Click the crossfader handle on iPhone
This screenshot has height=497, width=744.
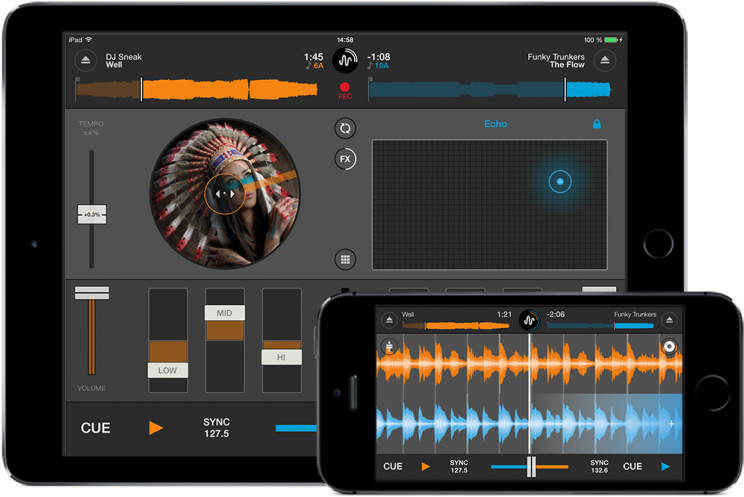tap(531, 467)
